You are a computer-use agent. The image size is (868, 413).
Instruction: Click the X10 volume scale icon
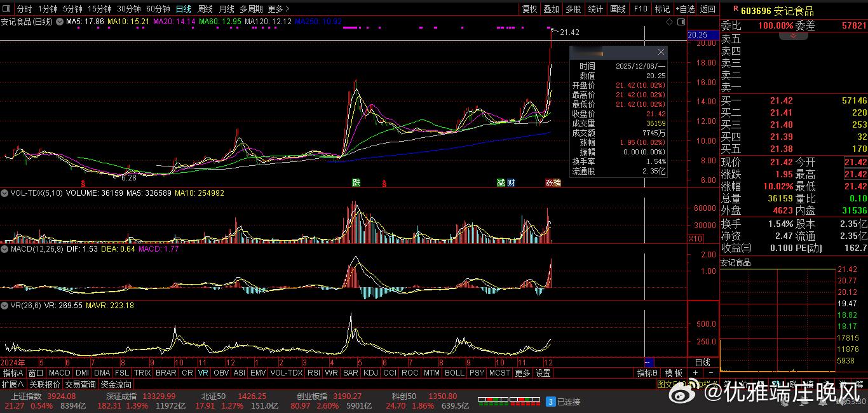point(696,239)
